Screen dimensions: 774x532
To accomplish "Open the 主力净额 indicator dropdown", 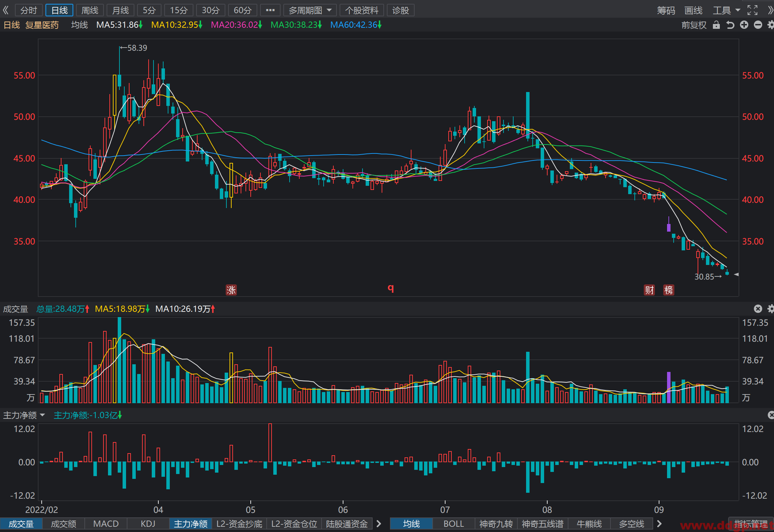I will click(x=24, y=415).
